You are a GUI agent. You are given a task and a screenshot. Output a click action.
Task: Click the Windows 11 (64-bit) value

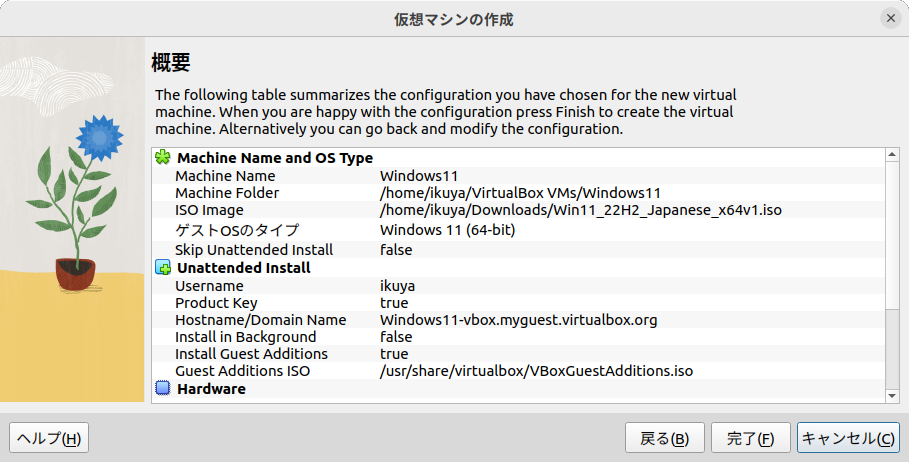[x=448, y=230]
